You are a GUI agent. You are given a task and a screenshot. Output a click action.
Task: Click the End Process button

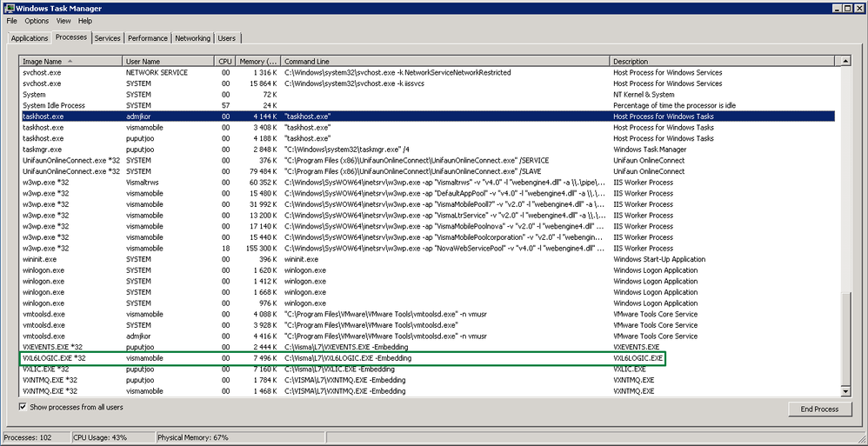[x=819, y=409]
